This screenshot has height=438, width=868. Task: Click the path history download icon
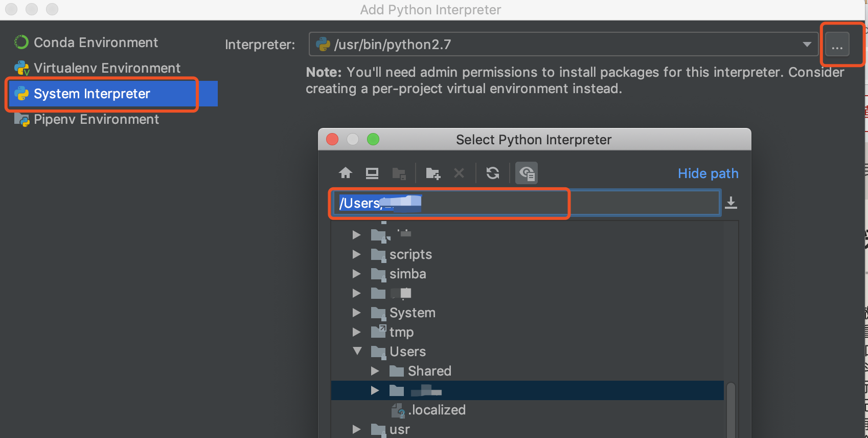731,203
